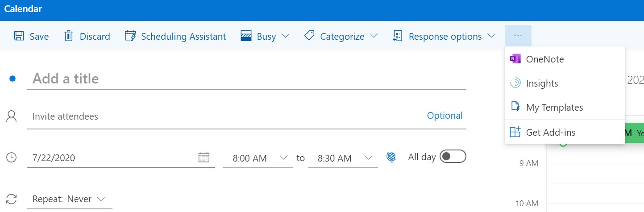This screenshot has width=644, height=212.
Task: Click the Save disk icon
Action: pos(19,36)
